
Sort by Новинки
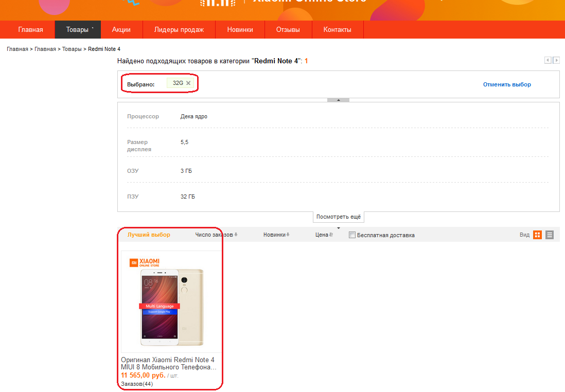point(276,235)
